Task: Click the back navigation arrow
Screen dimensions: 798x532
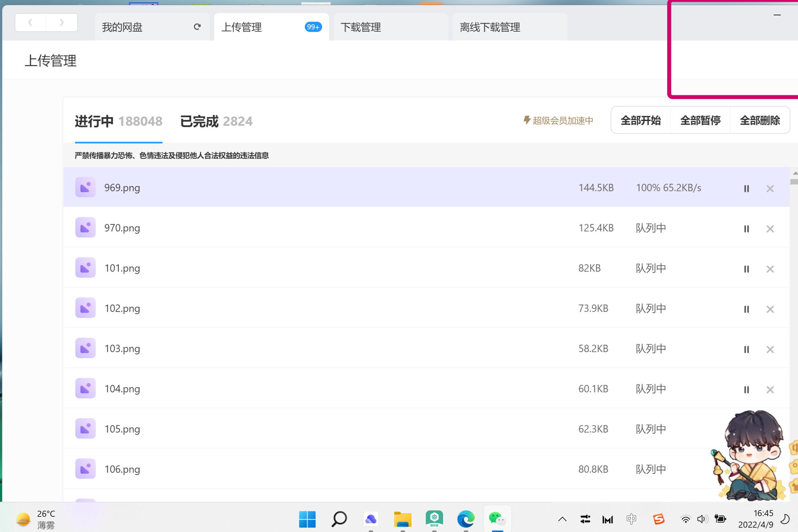Action: [x=30, y=22]
